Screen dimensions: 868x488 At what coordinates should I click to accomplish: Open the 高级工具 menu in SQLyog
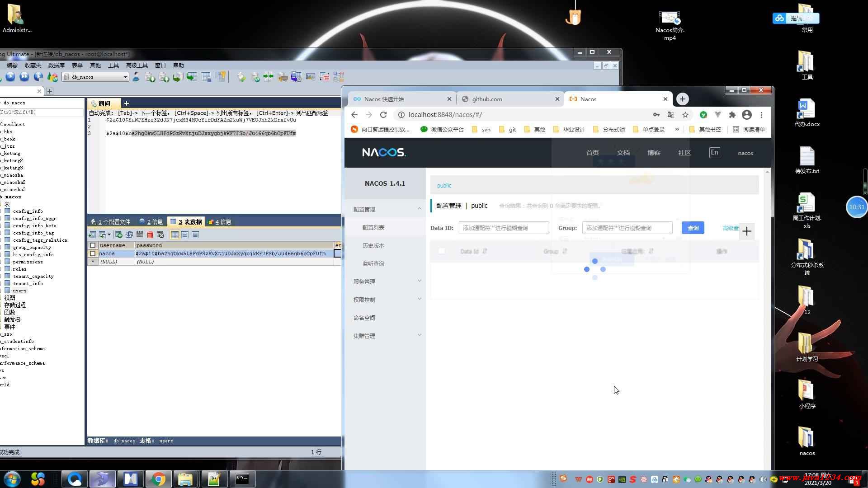coord(137,66)
